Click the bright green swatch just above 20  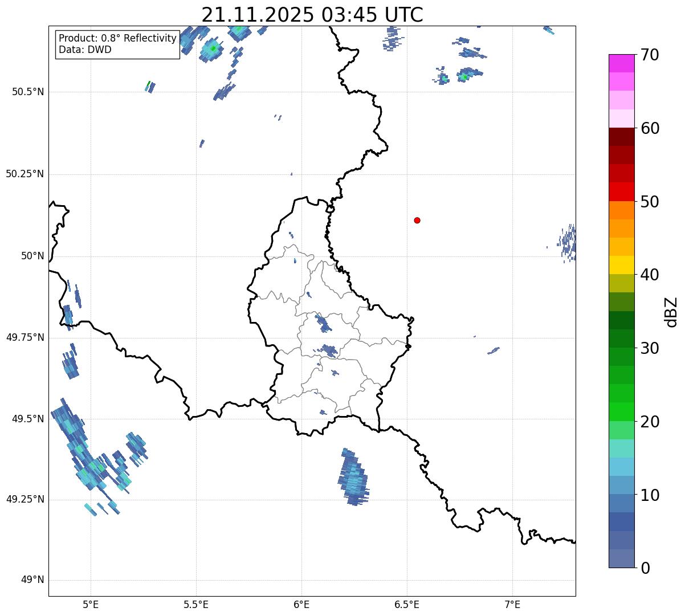click(x=621, y=411)
